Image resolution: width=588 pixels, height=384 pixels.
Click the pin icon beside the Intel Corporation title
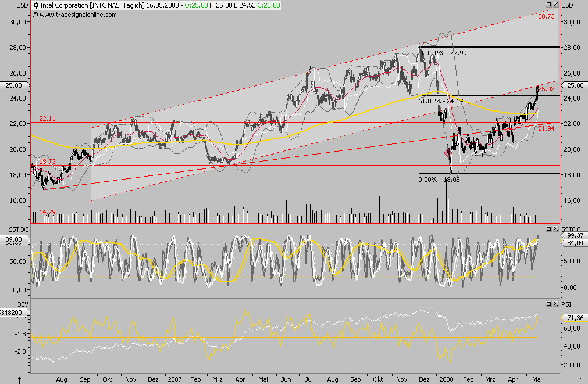coord(37,5)
